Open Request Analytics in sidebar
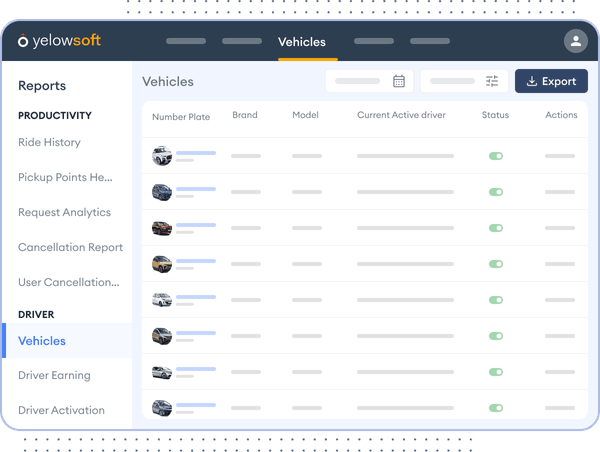Viewport: 600px width, 452px height. pos(64,212)
